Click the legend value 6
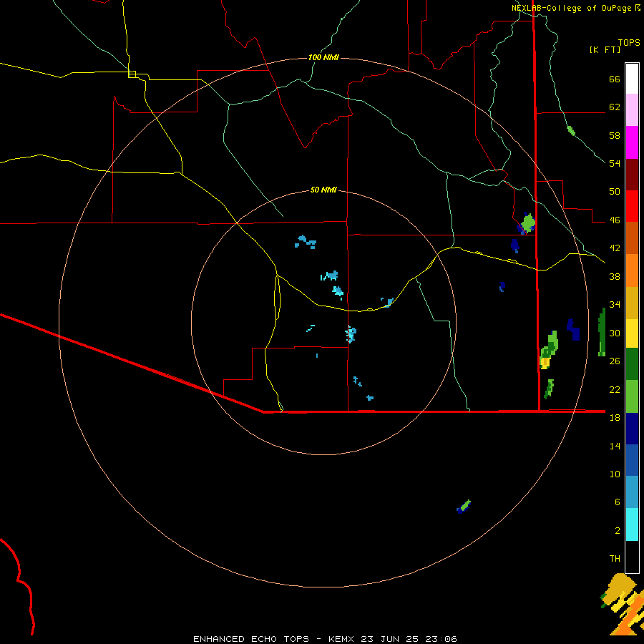Screen dimensions: 644x644 coord(617,502)
